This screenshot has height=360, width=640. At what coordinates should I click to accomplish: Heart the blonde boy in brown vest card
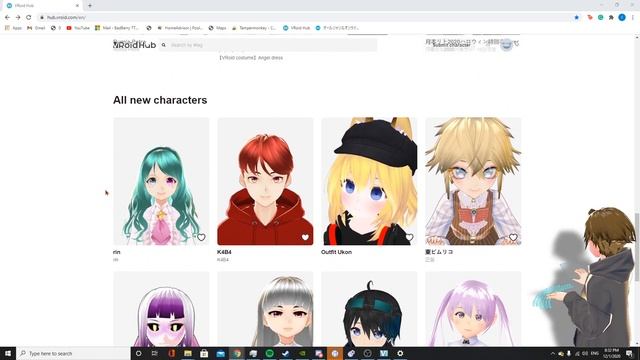coord(513,237)
